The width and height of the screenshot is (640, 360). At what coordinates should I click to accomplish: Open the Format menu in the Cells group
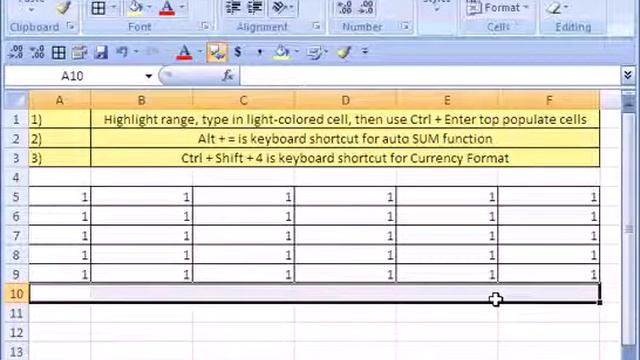498,8
